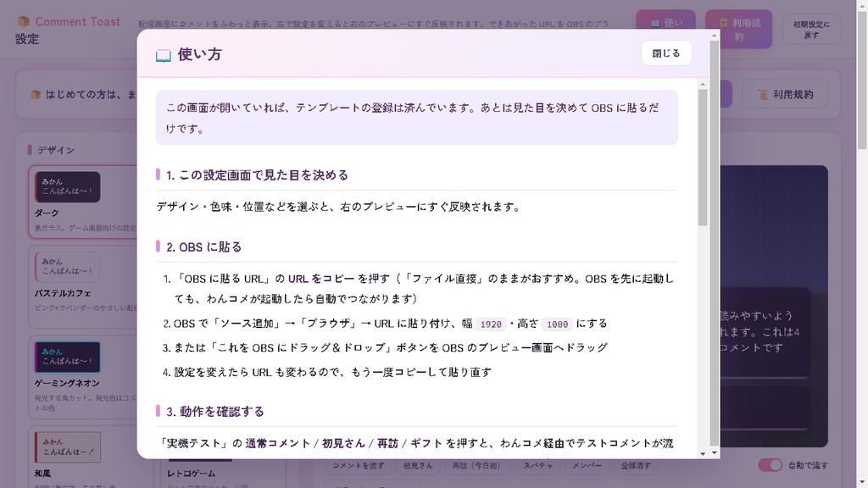Click the inner help content scrollbar thumb
This screenshot has width=868, height=488.
coord(703,158)
